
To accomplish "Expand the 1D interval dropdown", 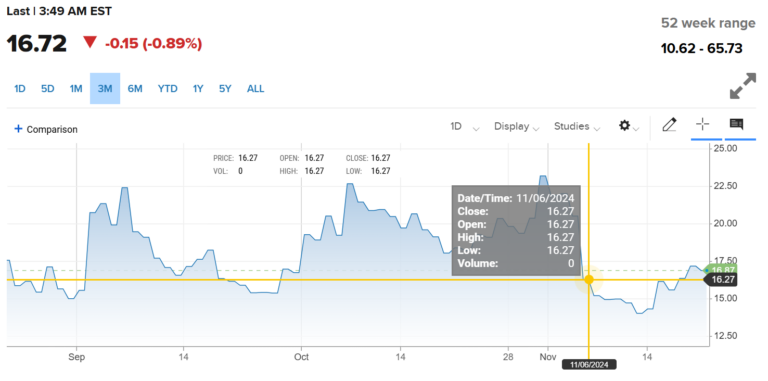I will [464, 127].
